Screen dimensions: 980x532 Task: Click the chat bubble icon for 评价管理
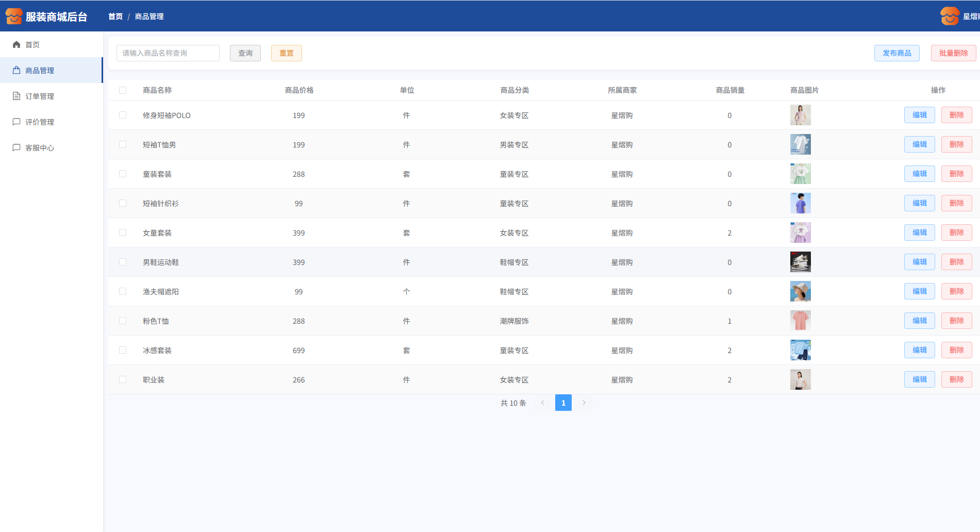click(16, 122)
